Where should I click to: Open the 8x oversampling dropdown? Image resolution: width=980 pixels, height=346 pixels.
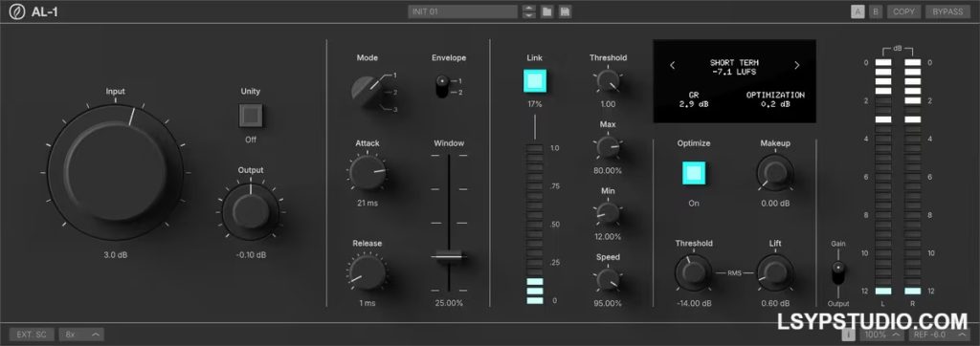(82, 335)
